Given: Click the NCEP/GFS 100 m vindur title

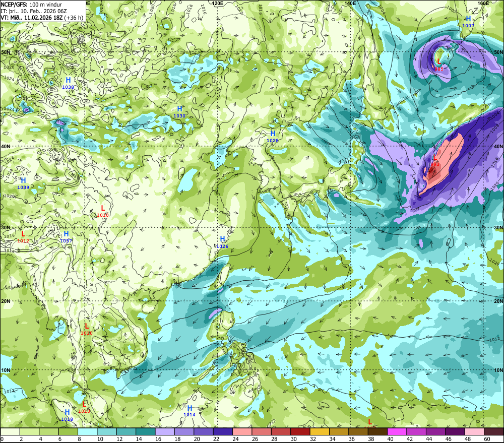Looking at the screenshot, I should point(31,5).
